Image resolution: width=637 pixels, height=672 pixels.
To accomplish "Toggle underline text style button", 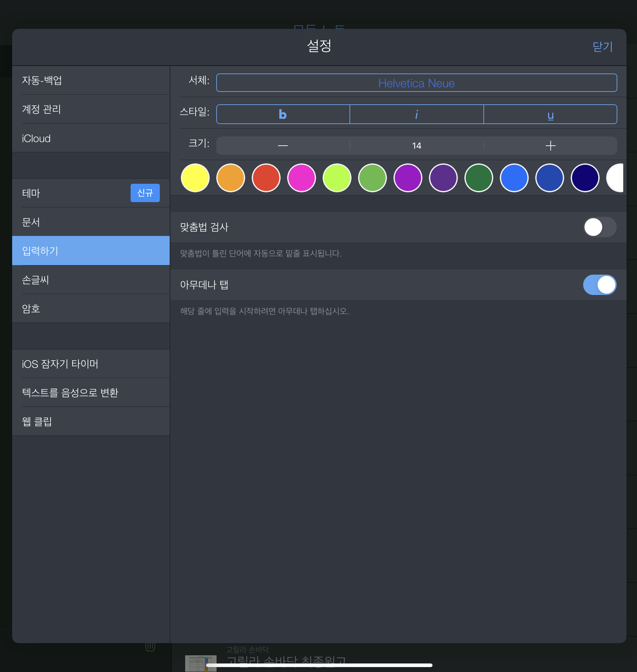I will 550,115.
